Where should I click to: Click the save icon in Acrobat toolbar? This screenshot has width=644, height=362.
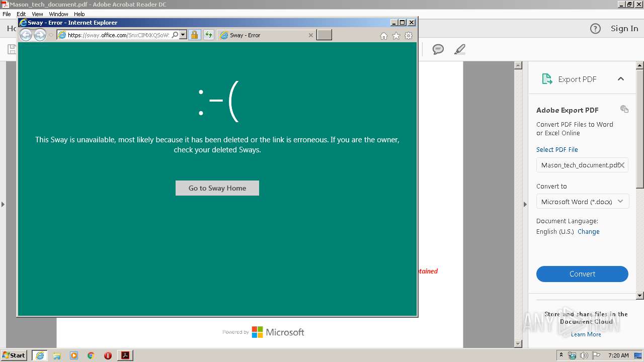tap(12, 49)
